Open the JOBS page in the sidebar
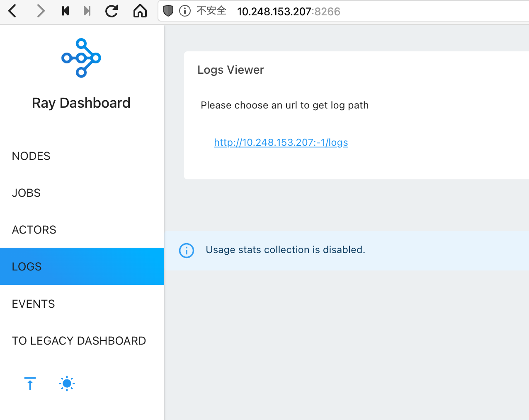This screenshot has height=420, width=529. click(82, 193)
